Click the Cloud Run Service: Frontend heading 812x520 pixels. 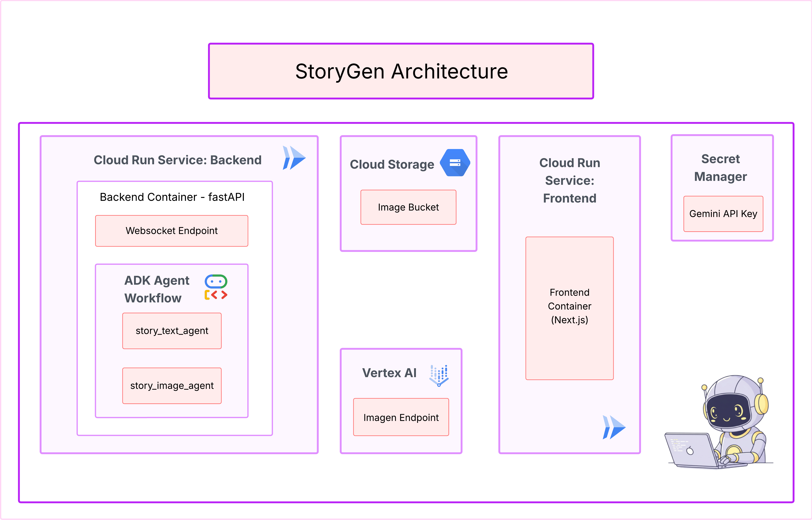[569, 181]
